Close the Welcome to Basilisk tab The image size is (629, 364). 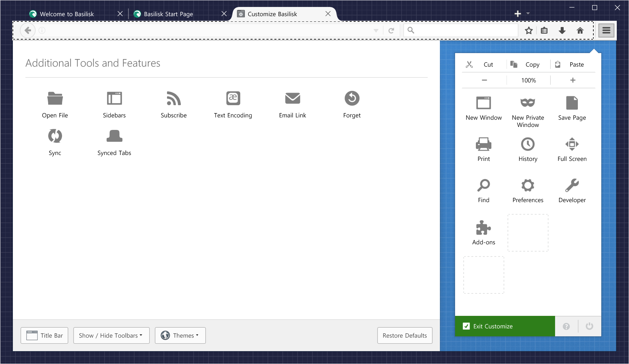[x=120, y=14]
